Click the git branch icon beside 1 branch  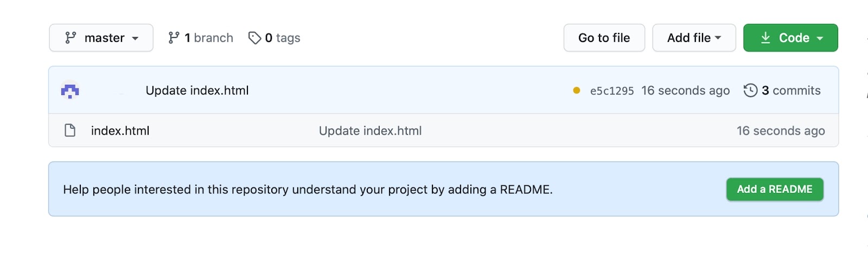(x=174, y=38)
